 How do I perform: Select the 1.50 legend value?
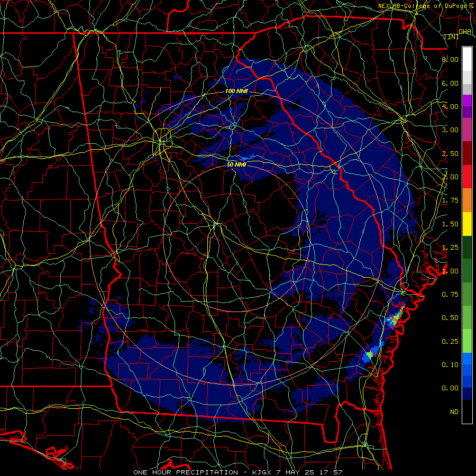coord(450,224)
